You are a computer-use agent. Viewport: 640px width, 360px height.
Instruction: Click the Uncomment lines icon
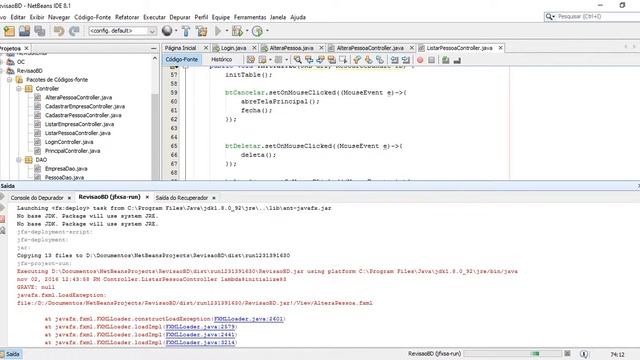pos(457,60)
